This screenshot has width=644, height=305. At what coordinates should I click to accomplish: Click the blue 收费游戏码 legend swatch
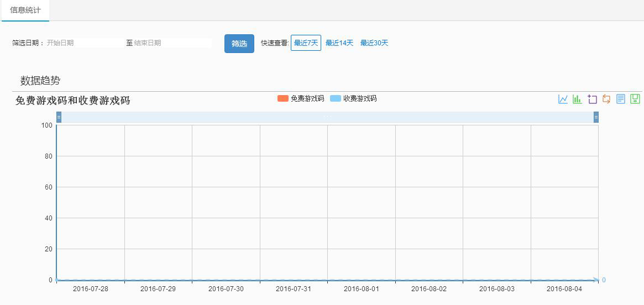click(336, 99)
